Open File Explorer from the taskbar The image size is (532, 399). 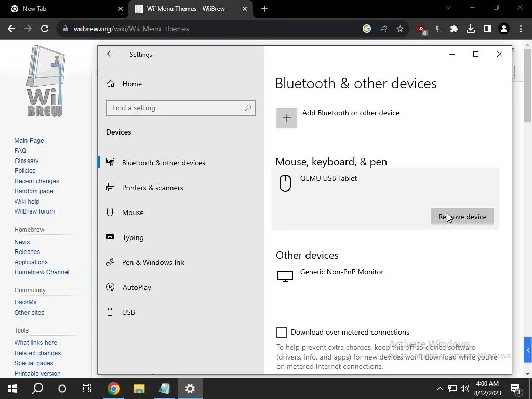point(139,389)
